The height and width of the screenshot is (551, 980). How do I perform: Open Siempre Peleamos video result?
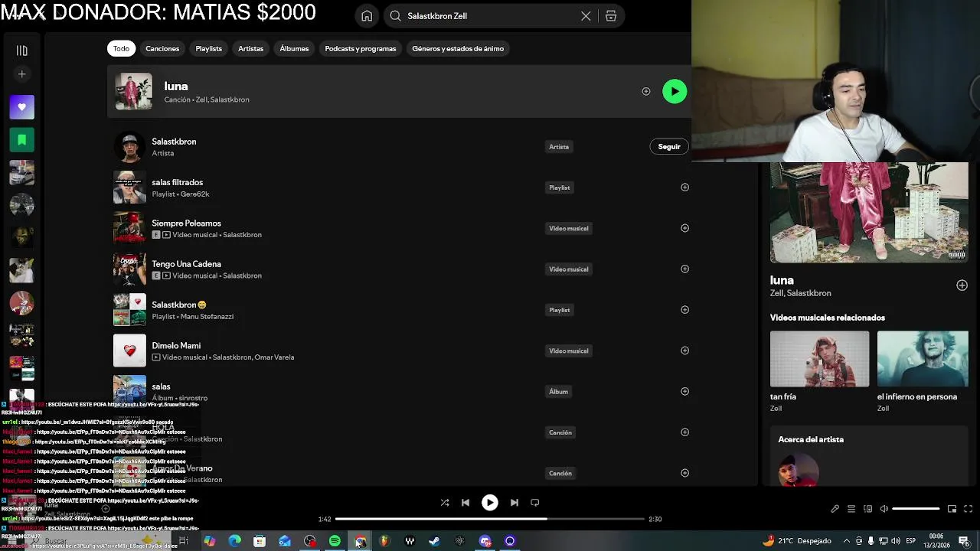(x=186, y=223)
